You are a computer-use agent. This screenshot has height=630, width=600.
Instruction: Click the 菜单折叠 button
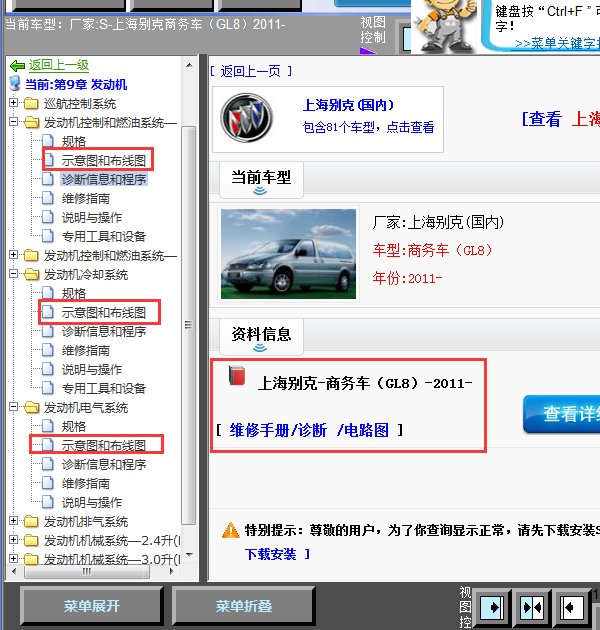tap(244, 606)
